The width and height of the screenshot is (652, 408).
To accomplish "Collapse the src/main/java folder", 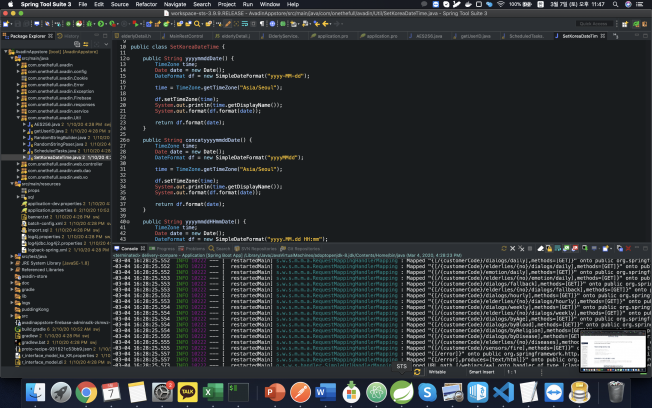I will pos(10,58).
